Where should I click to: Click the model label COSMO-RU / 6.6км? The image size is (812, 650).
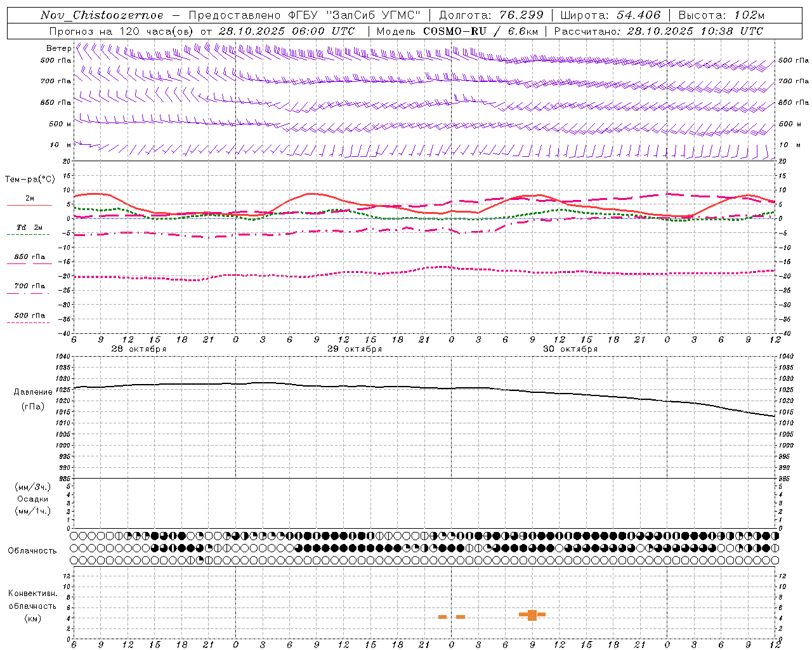tap(480, 31)
